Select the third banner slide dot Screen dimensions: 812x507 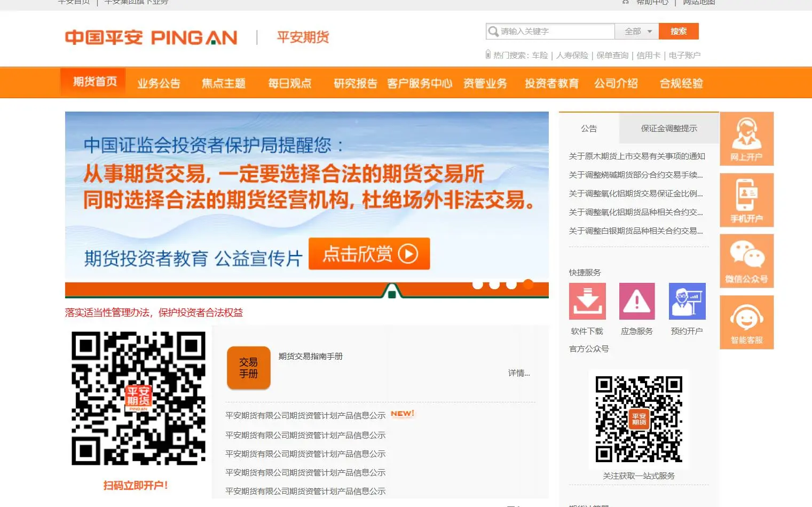(511, 284)
